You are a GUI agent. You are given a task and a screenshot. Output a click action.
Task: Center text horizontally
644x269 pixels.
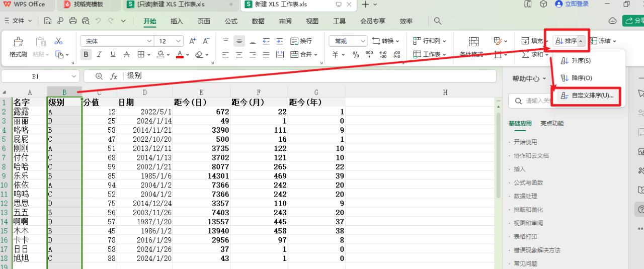pos(239,54)
